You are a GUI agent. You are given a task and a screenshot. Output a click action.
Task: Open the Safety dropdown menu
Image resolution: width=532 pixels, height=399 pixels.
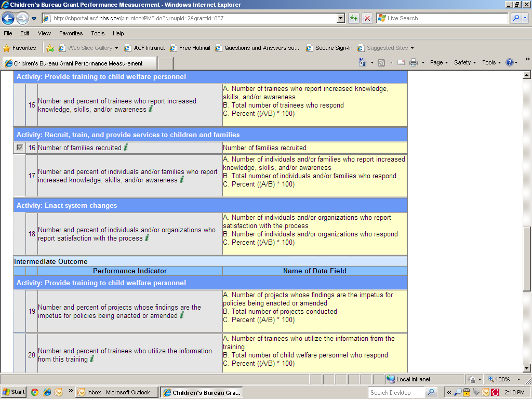pyautogui.click(x=465, y=62)
